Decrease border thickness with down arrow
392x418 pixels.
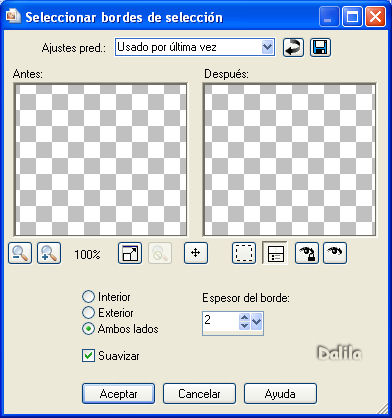coord(245,326)
